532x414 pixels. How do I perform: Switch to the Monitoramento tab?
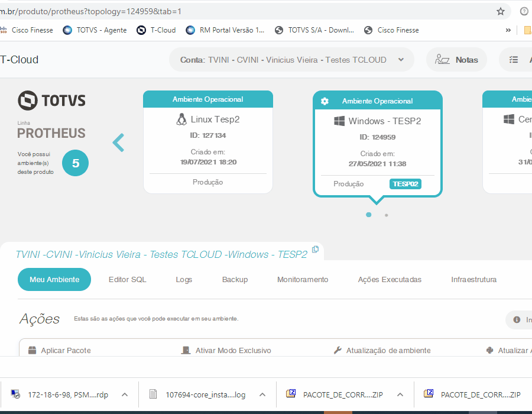[x=303, y=280]
